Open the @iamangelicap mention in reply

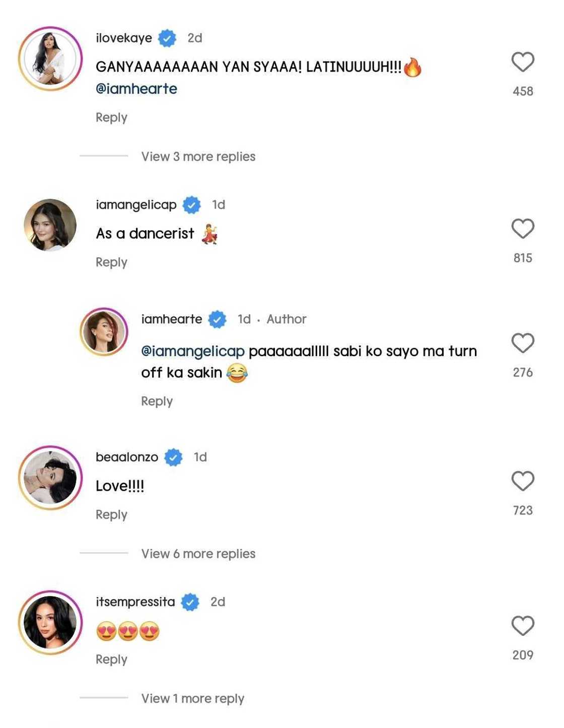pos(192,351)
